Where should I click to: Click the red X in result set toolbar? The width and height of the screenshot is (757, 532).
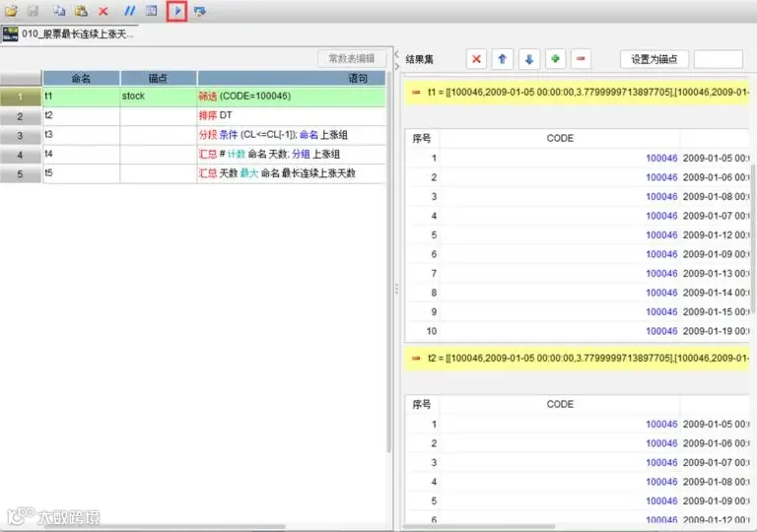(x=476, y=59)
